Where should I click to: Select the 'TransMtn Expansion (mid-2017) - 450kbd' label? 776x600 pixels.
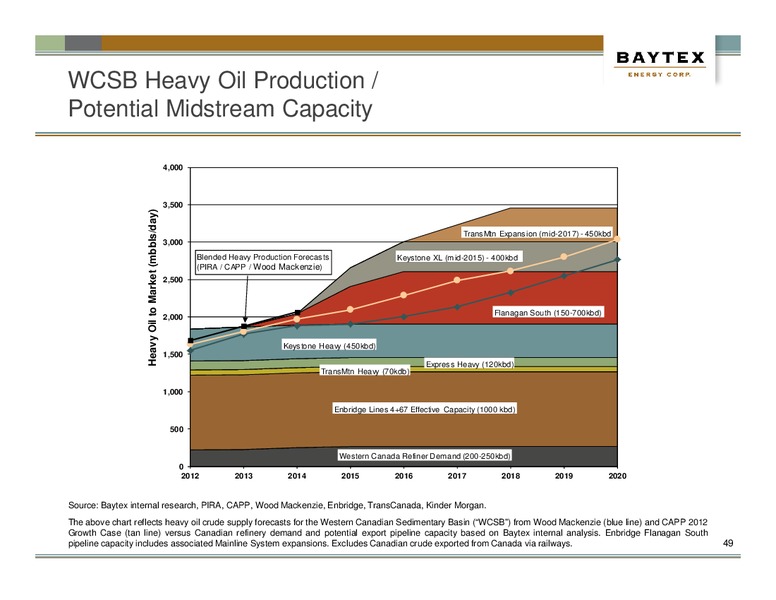536,233
